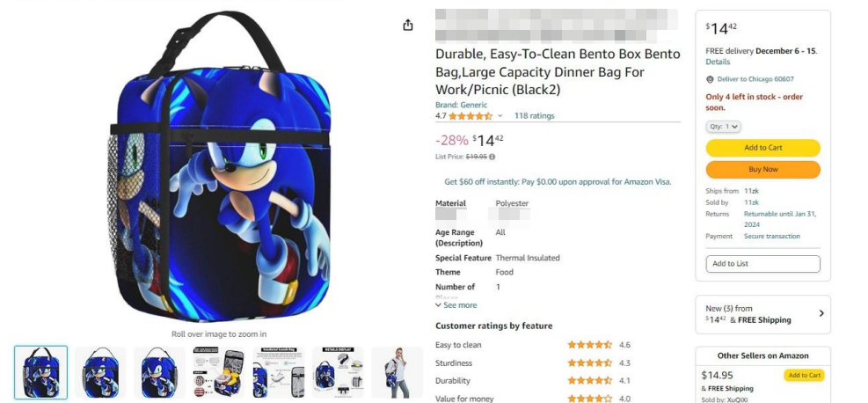Add the lunch bag to cart

762,148
